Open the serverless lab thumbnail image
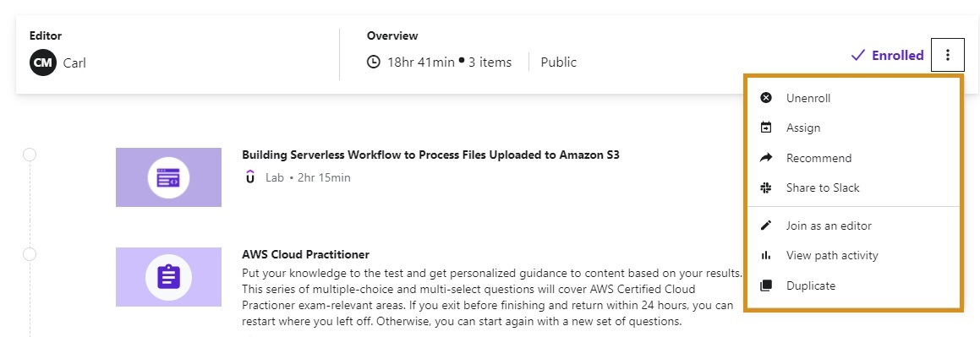980x337 pixels. [169, 177]
